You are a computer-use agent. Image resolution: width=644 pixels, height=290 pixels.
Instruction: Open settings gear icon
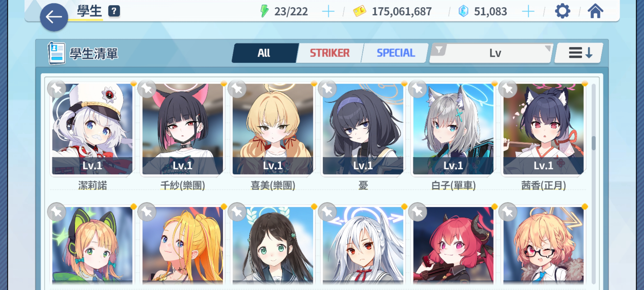click(x=563, y=11)
